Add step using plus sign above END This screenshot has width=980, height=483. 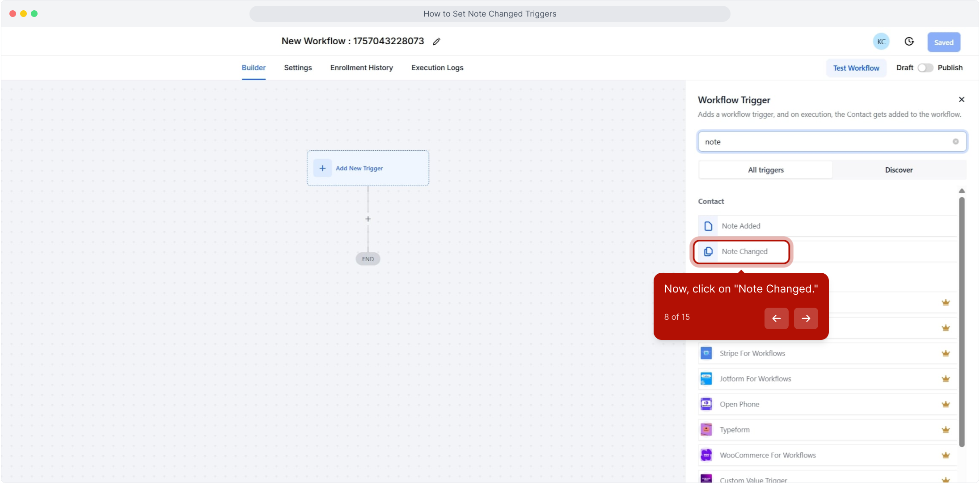point(368,219)
